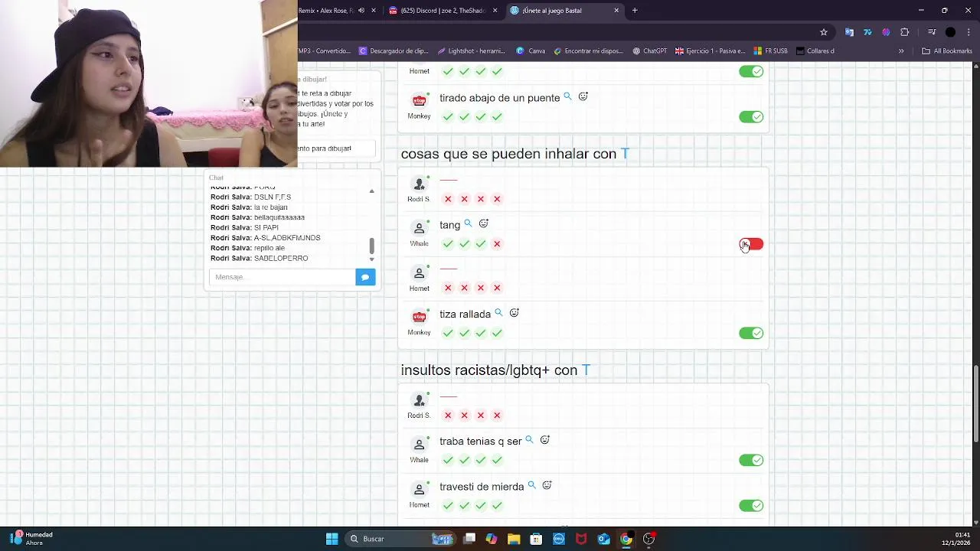Add emoji reaction to 'traba tenias q ser'
This screenshot has height=551, width=980.
pyautogui.click(x=544, y=440)
